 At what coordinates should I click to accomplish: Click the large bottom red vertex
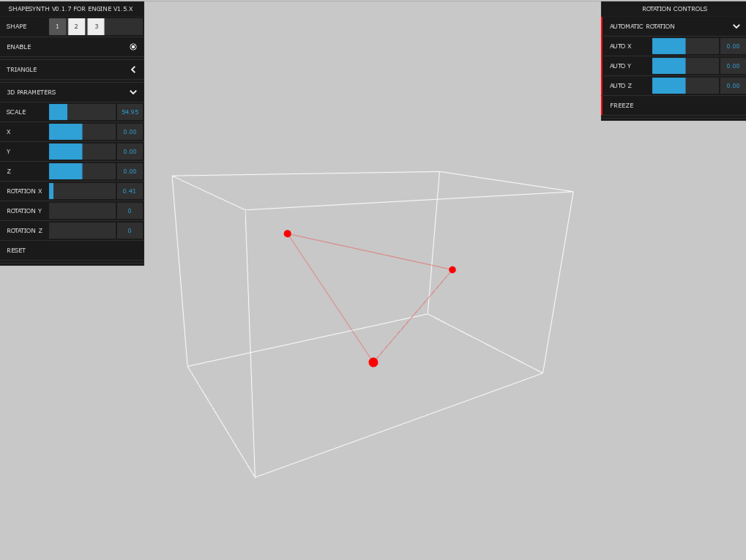point(373,362)
